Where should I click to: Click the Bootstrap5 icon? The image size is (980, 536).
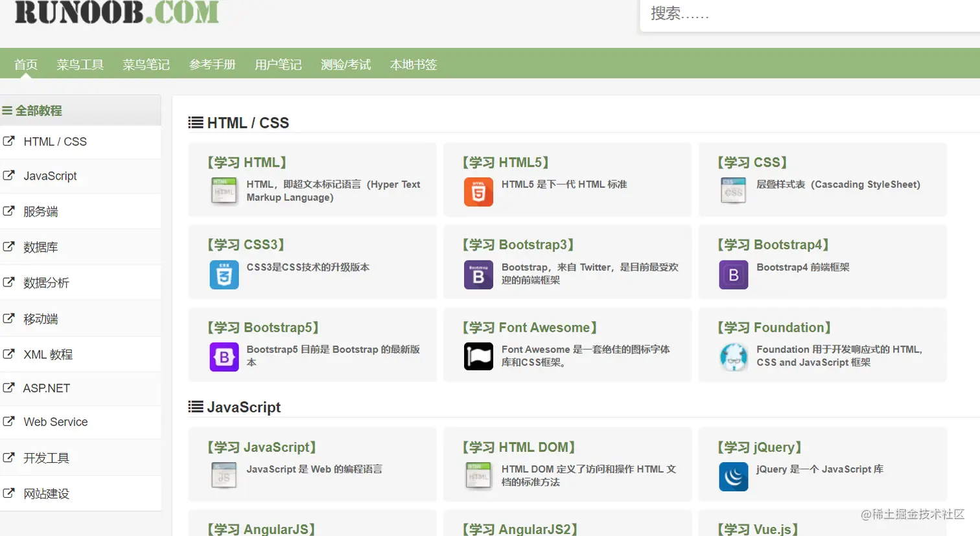[224, 357]
